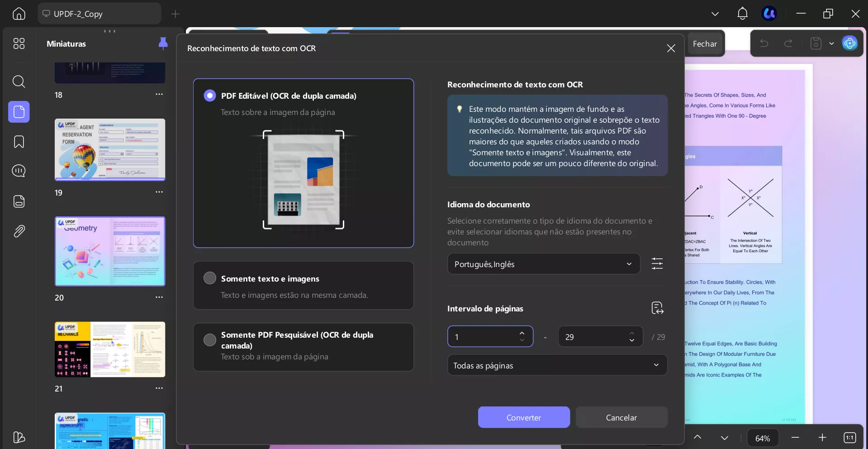Open the Bookmarks panel
Image resolution: width=868 pixels, height=449 pixels.
tap(19, 142)
